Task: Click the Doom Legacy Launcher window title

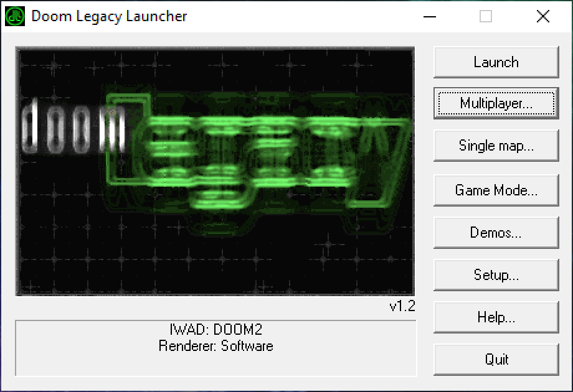Action: pos(109,16)
